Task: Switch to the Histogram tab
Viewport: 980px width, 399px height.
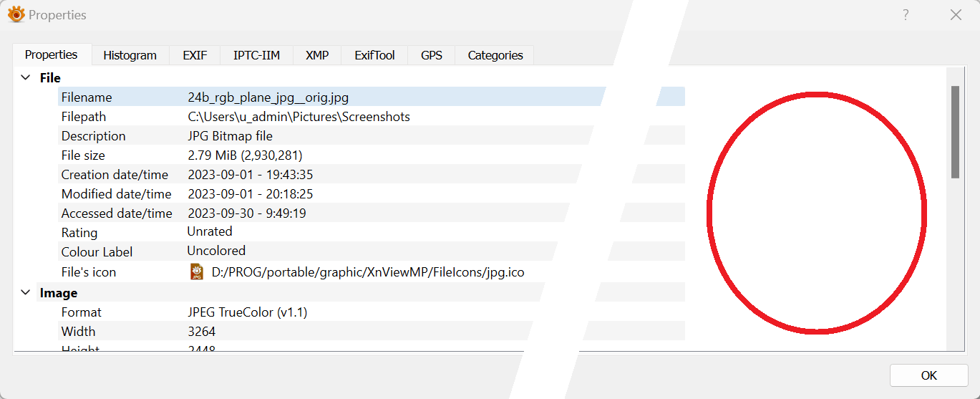Action: [130, 55]
